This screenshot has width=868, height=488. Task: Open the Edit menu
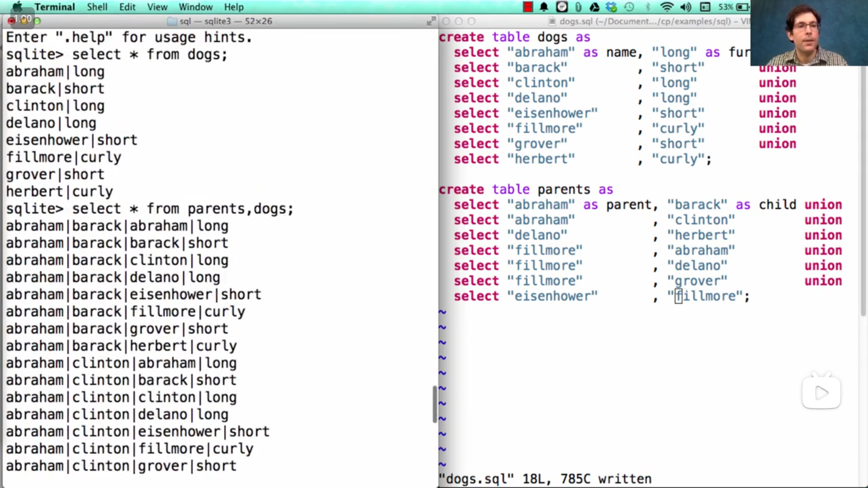(127, 7)
